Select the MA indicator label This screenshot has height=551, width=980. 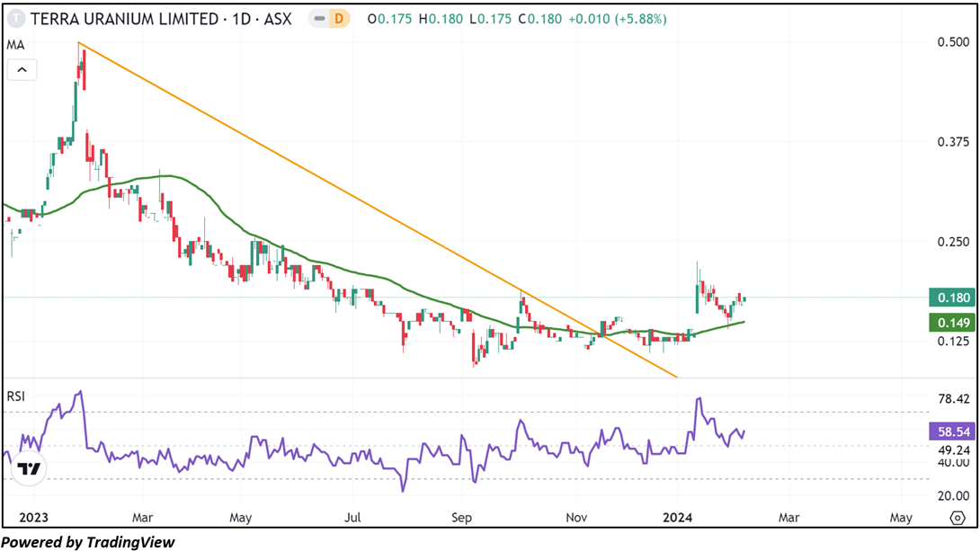click(x=15, y=45)
